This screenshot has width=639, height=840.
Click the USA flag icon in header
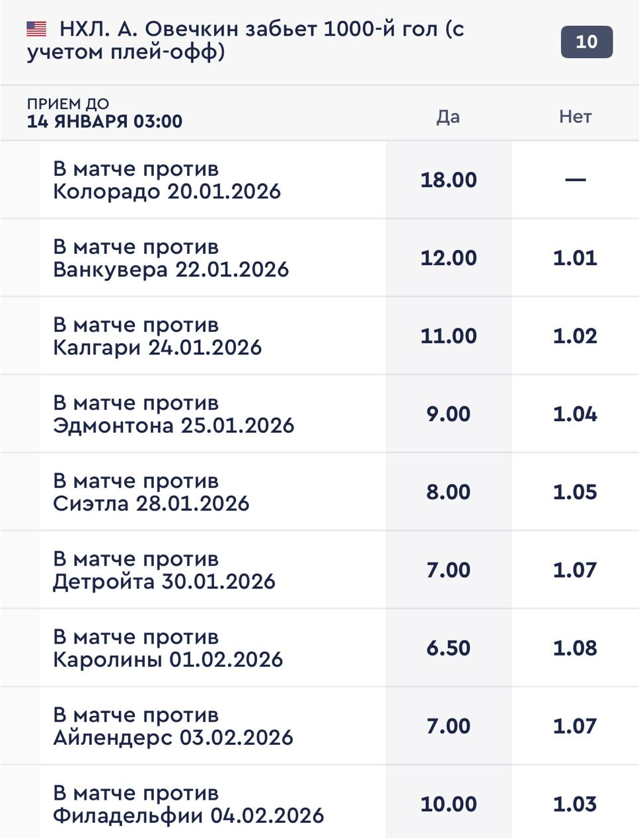[x=36, y=29]
